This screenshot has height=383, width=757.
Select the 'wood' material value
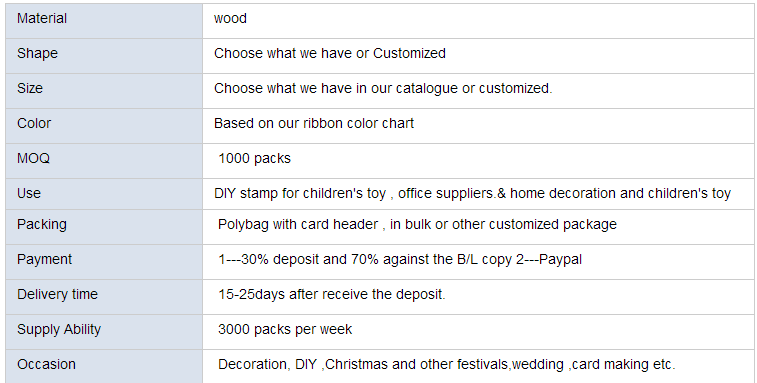coord(230,18)
